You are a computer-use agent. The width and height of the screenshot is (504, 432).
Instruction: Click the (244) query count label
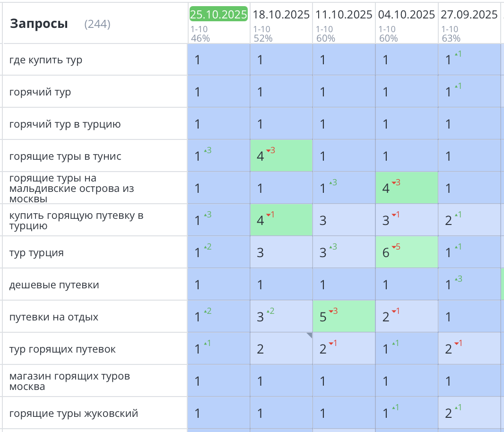click(97, 24)
